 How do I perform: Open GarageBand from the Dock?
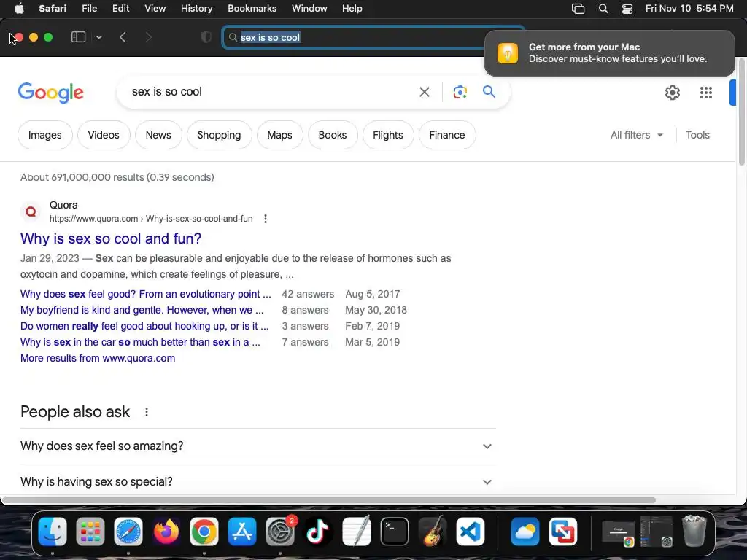click(433, 532)
